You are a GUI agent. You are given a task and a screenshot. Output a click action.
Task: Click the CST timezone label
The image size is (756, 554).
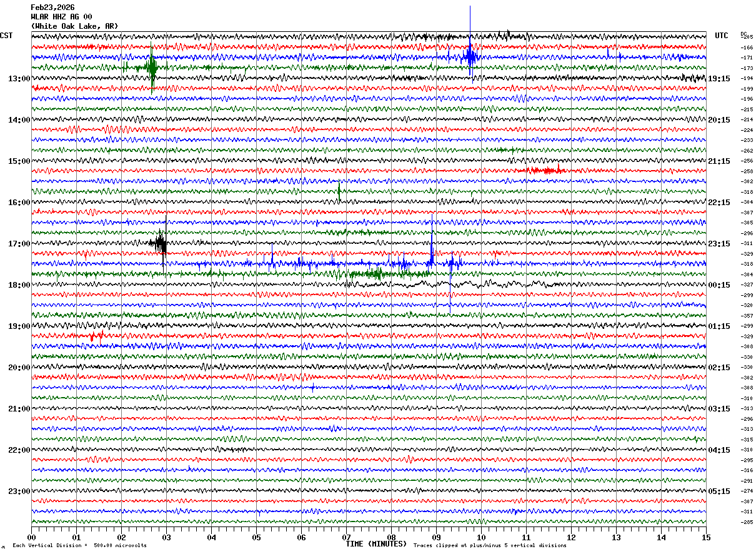click(x=6, y=36)
